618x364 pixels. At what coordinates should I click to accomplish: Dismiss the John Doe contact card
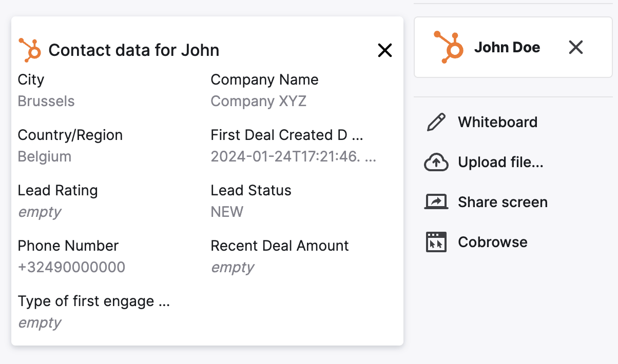(x=576, y=48)
